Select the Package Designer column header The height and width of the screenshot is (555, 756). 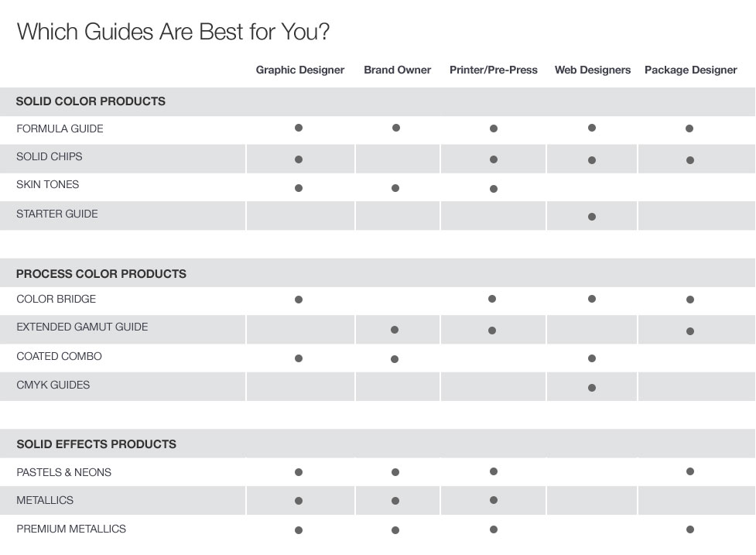tap(690, 70)
